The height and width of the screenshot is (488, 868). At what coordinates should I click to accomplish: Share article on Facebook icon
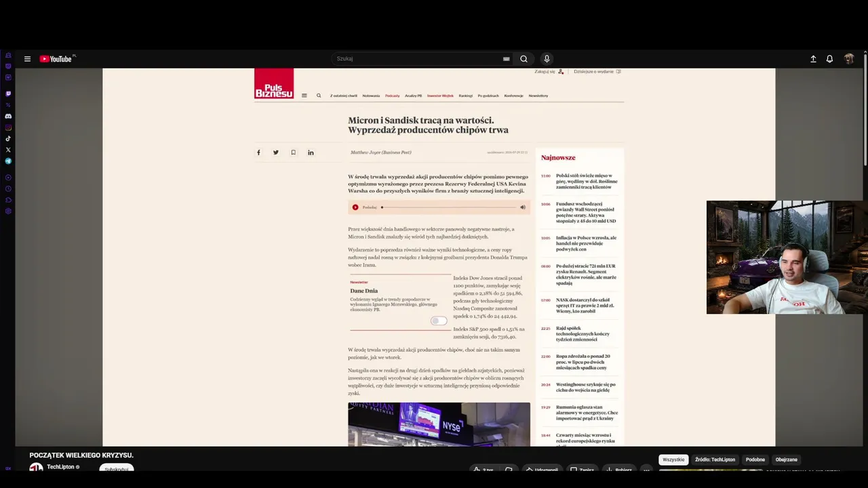tap(258, 152)
